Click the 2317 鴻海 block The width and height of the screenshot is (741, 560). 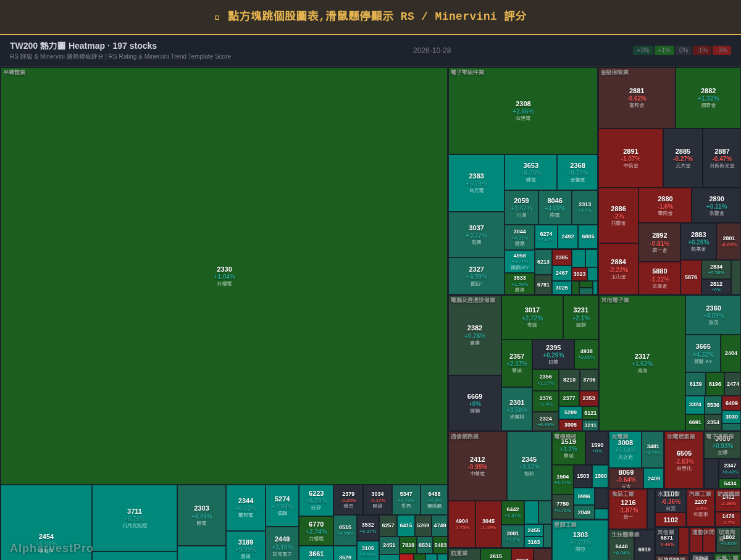[642, 363]
